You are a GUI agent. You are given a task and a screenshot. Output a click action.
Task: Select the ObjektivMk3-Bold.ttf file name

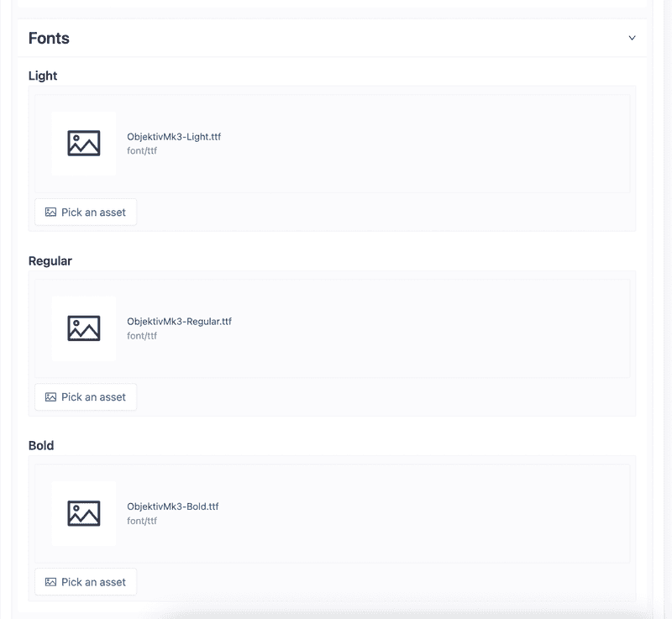pos(172,506)
